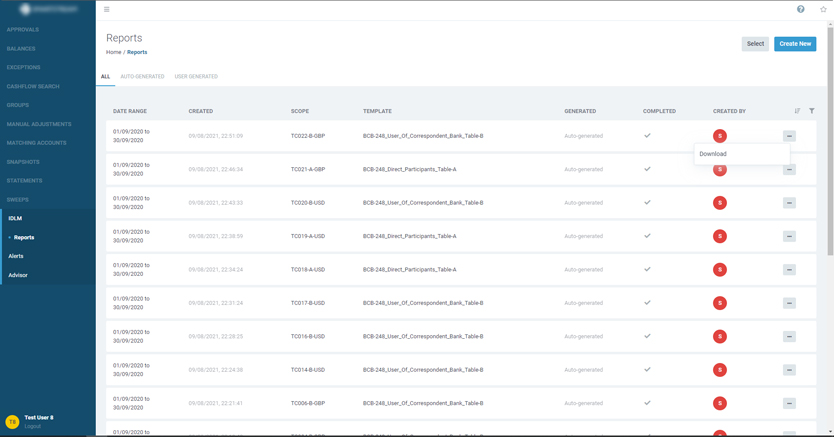Expand actions button on TC014-B-USD row
Viewport: 834px width, 437px height.
(x=789, y=370)
